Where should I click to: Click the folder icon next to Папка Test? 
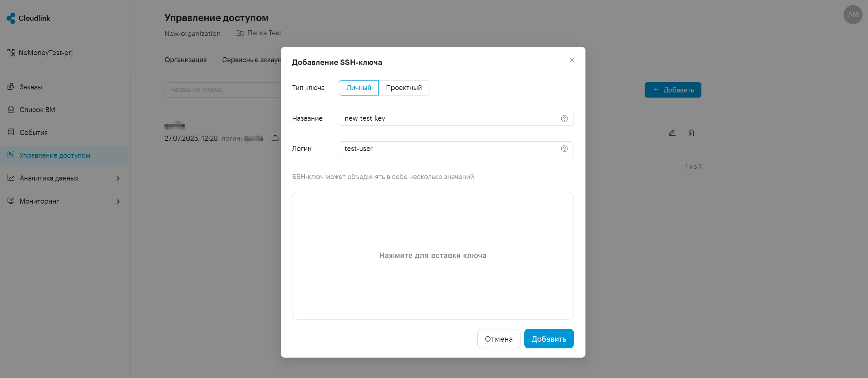[x=240, y=33]
